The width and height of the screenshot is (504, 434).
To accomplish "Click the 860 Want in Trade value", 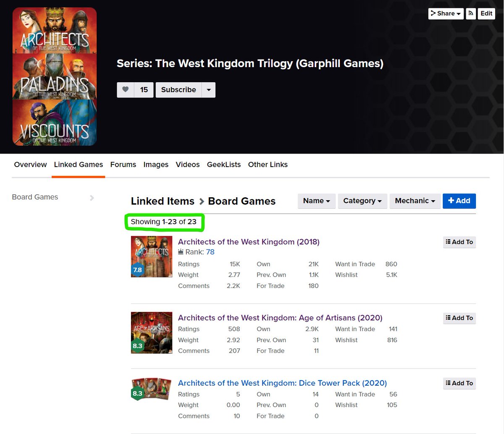I will point(391,264).
